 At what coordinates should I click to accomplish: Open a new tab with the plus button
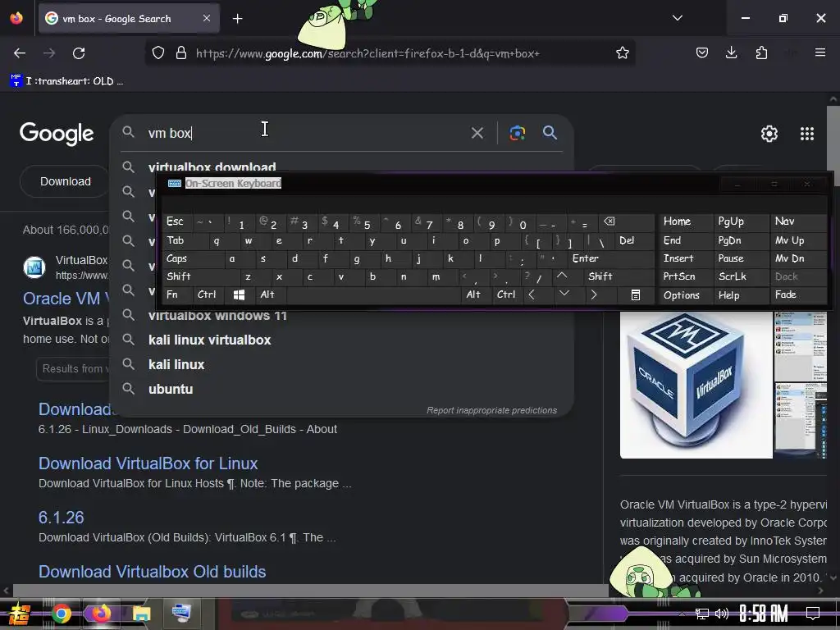pos(238,19)
